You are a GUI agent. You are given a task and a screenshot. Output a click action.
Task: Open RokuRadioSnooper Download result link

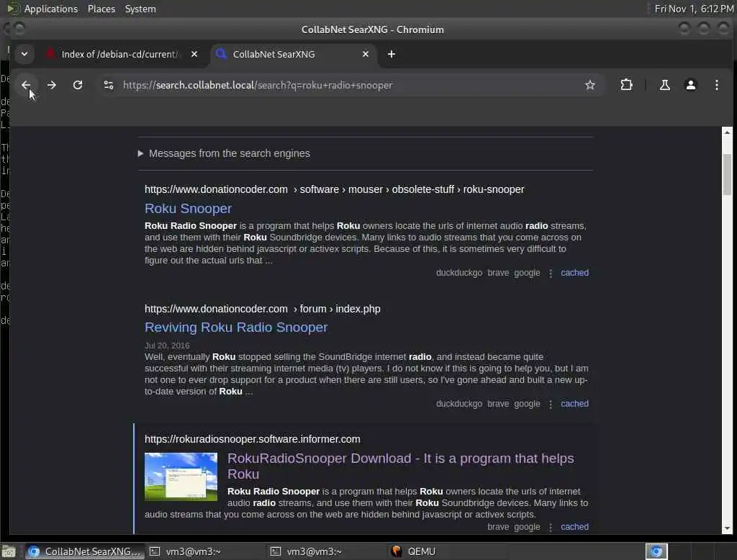[x=400, y=466]
